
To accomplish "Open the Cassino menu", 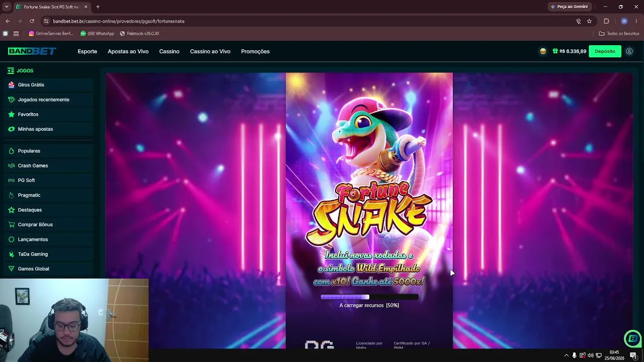I will 169,51.
